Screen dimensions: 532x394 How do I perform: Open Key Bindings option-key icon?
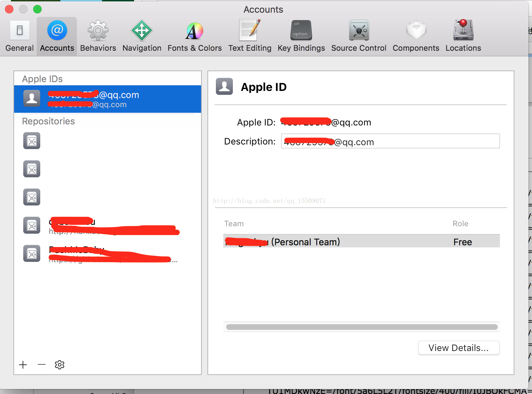[301, 30]
